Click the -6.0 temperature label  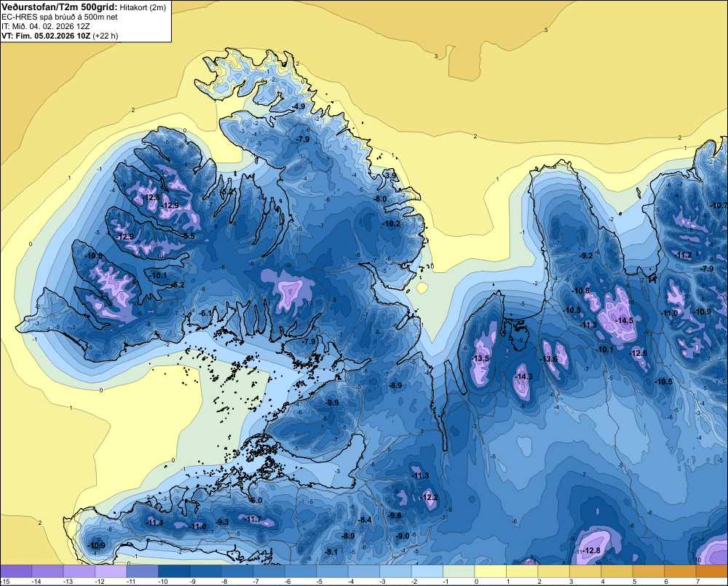click(256, 501)
